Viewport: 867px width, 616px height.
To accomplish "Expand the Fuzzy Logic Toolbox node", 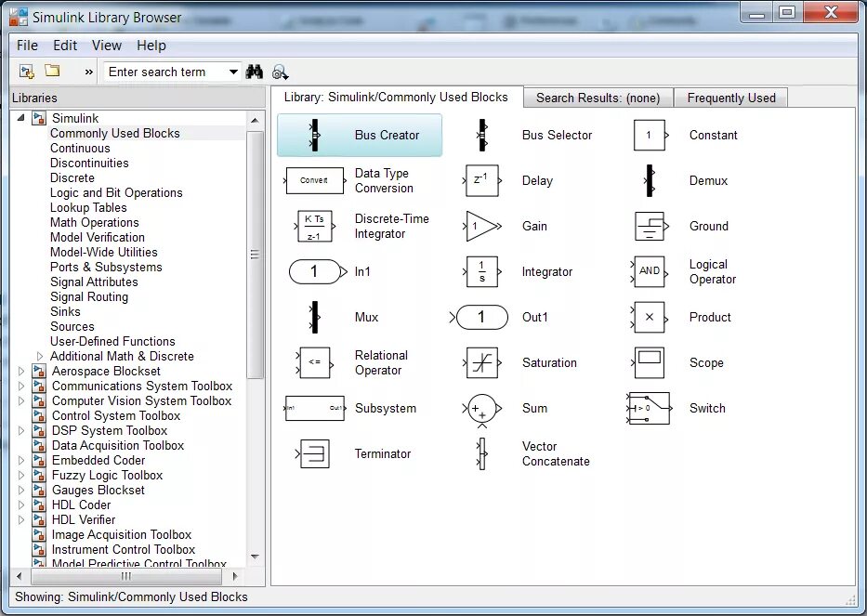I will coord(21,475).
